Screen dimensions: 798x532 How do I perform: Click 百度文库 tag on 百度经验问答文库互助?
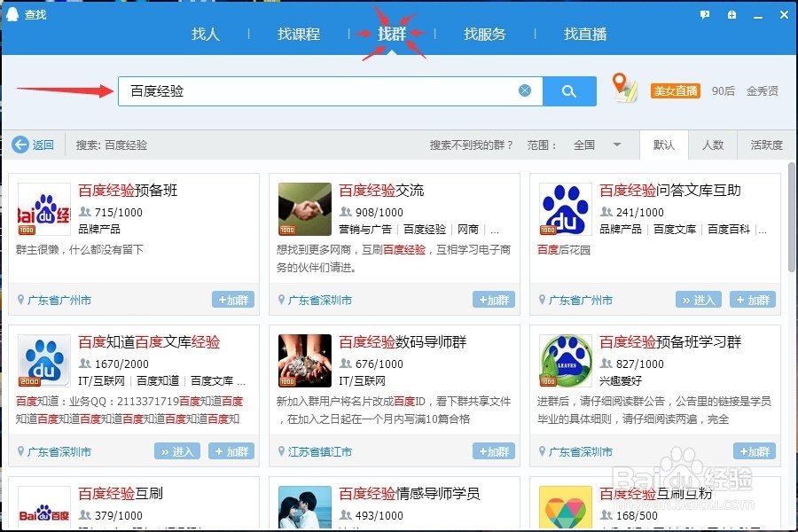point(675,229)
